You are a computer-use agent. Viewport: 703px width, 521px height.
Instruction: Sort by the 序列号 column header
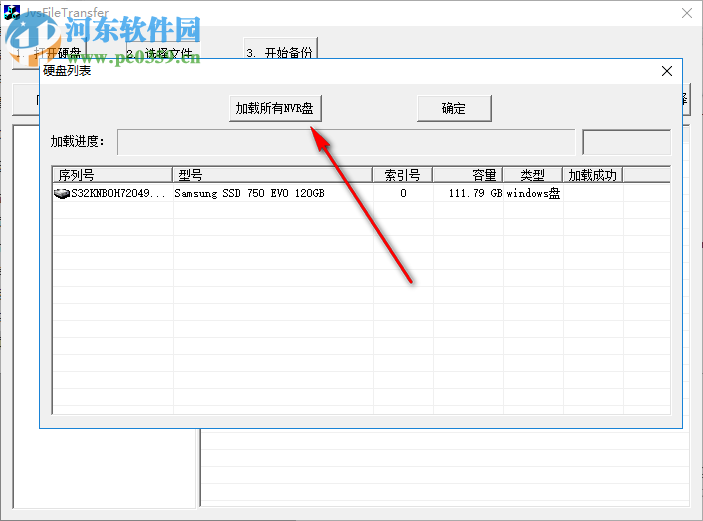(x=113, y=175)
